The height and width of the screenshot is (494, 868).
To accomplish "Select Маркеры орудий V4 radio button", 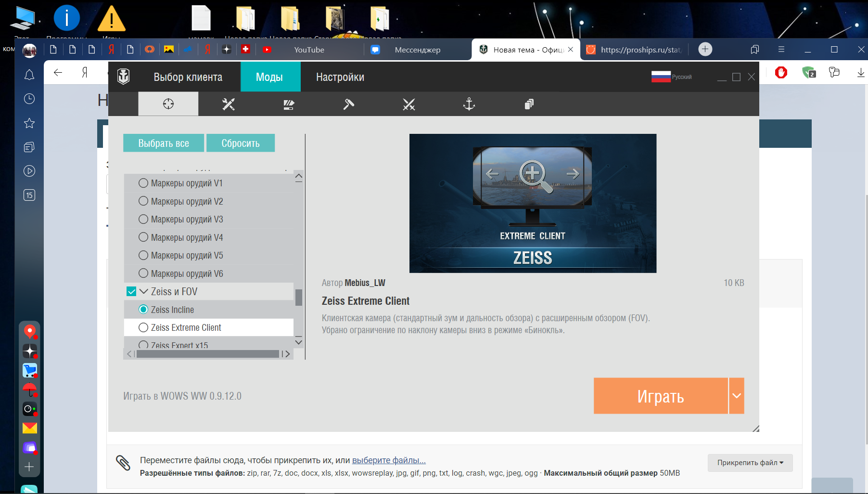I will (143, 237).
